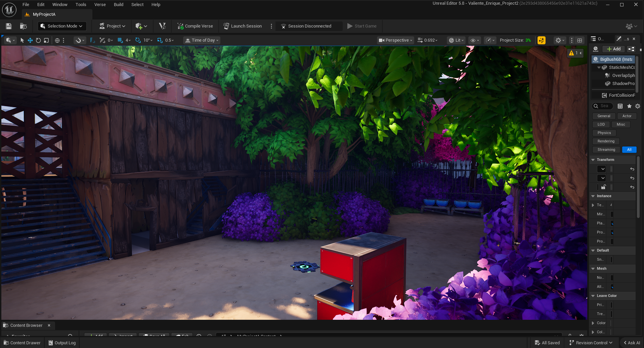The height and width of the screenshot is (348, 644).
Task: Open the Show flags eye dropdown
Action: (x=475, y=40)
